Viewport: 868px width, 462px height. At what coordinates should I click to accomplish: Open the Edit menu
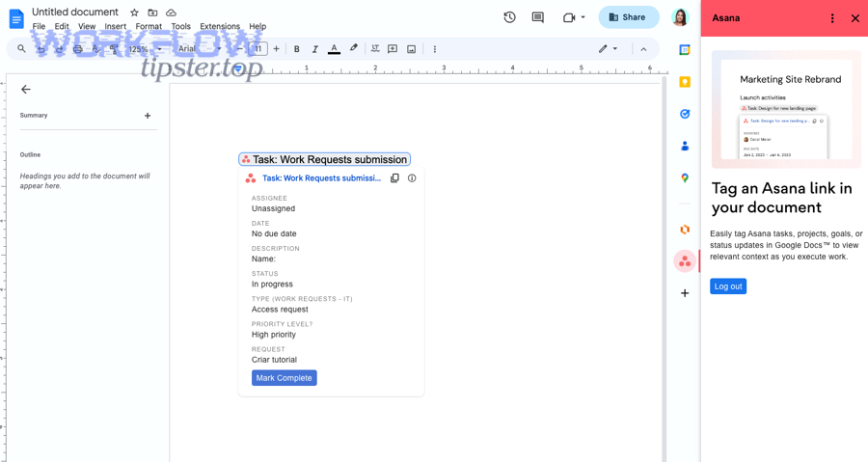pyautogui.click(x=62, y=26)
